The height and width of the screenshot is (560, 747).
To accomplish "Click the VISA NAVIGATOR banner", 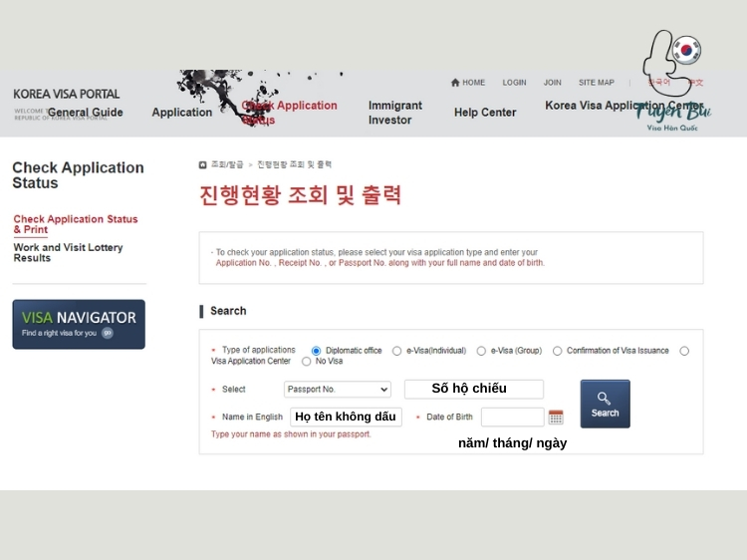I will coord(79,324).
